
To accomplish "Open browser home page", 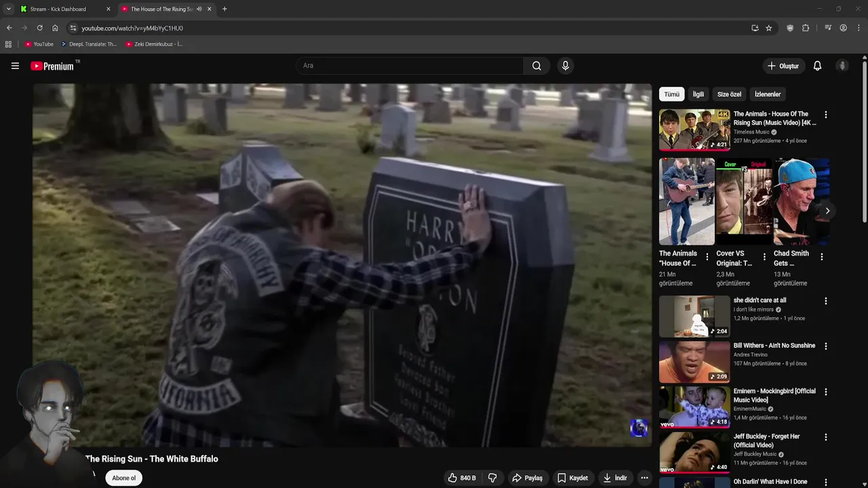I will tap(55, 28).
